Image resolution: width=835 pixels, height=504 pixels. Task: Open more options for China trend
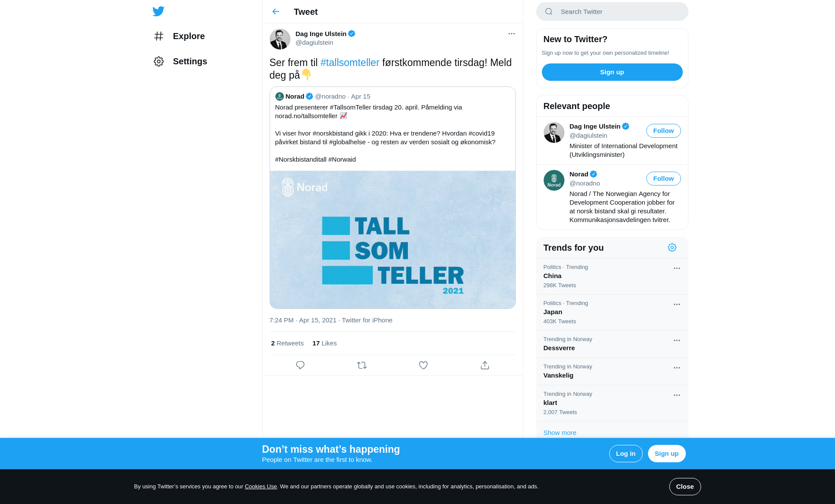677,269
